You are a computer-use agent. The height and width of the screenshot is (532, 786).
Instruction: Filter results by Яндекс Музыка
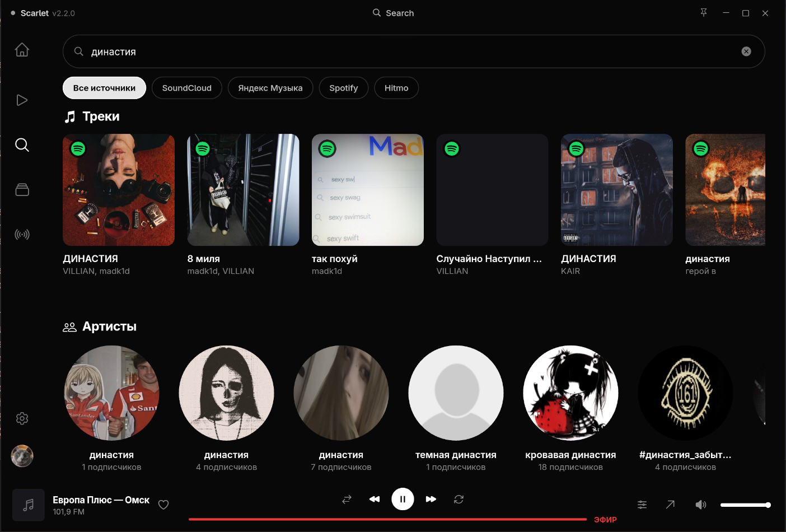pos(270,88)
